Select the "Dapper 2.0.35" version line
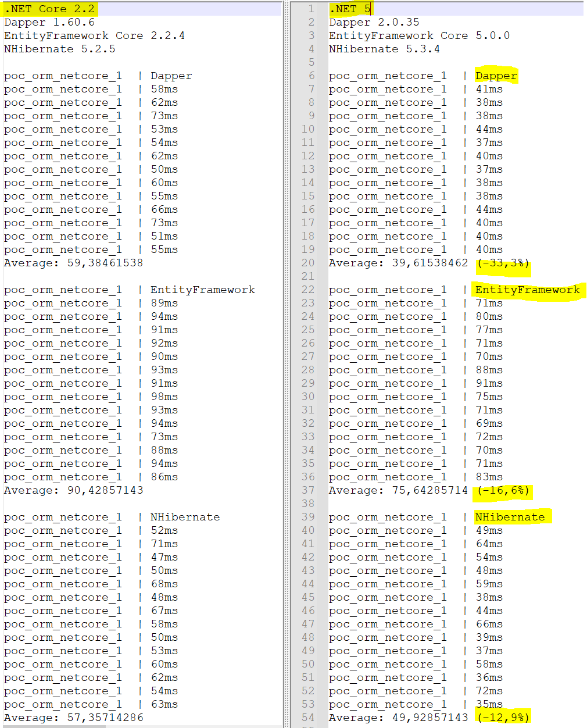Viewport: 587px width, 728px height. 374,22
